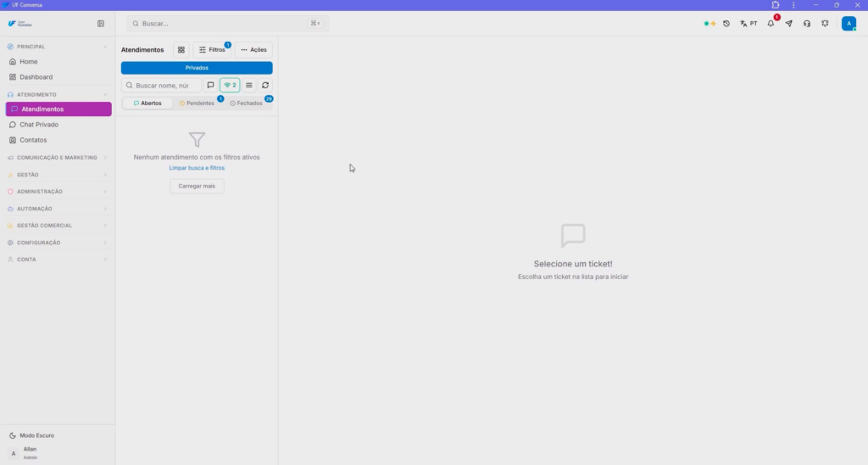The image size is (868, 465).
Task: Expand the Configuração section
Action: 58,243
